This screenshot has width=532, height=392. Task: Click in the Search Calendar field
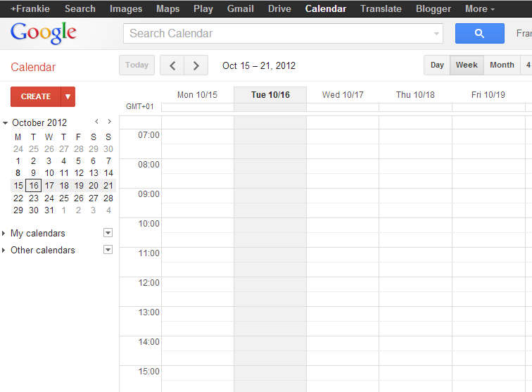point(278,33)
